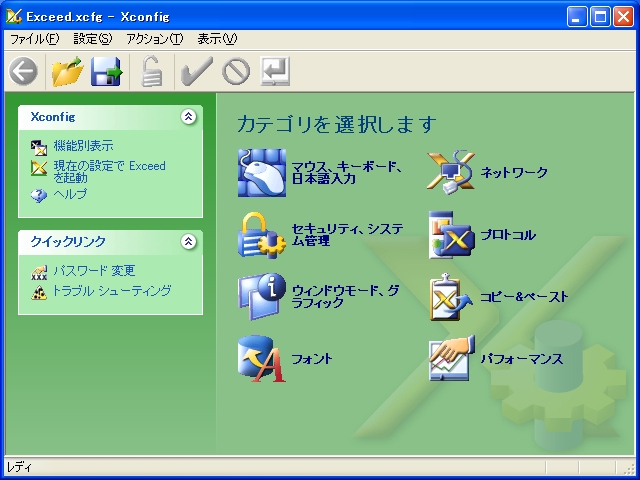Save configuration using the floppy disk icon

tap(107, 71)
